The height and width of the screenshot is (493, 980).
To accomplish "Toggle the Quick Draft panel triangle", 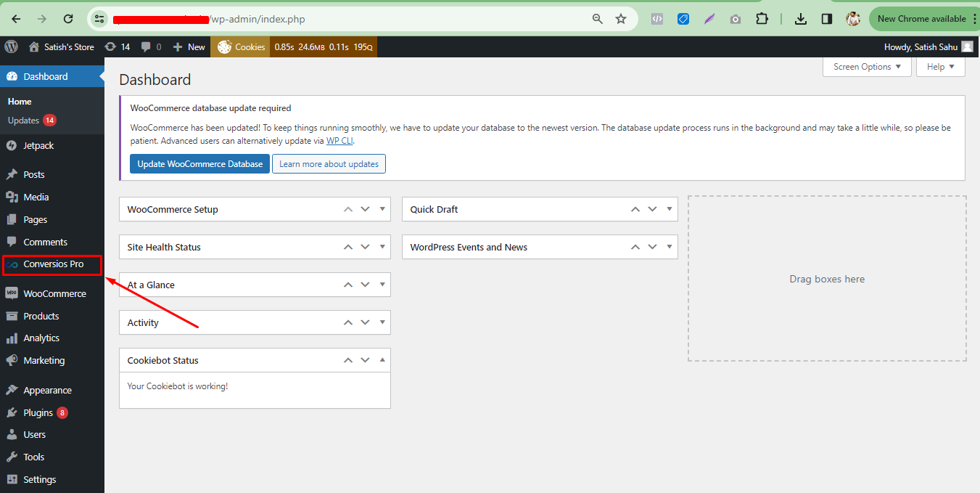I will tap(670, 209).
